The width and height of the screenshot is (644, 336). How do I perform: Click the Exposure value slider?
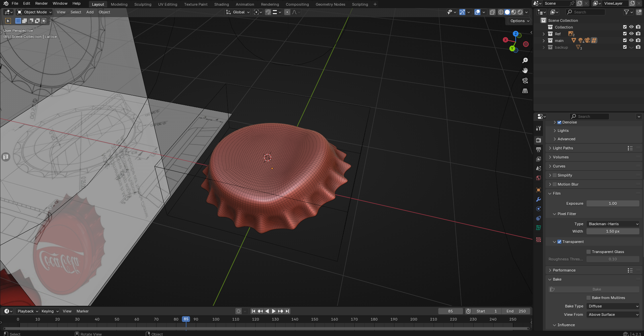(x=613, y=203)
